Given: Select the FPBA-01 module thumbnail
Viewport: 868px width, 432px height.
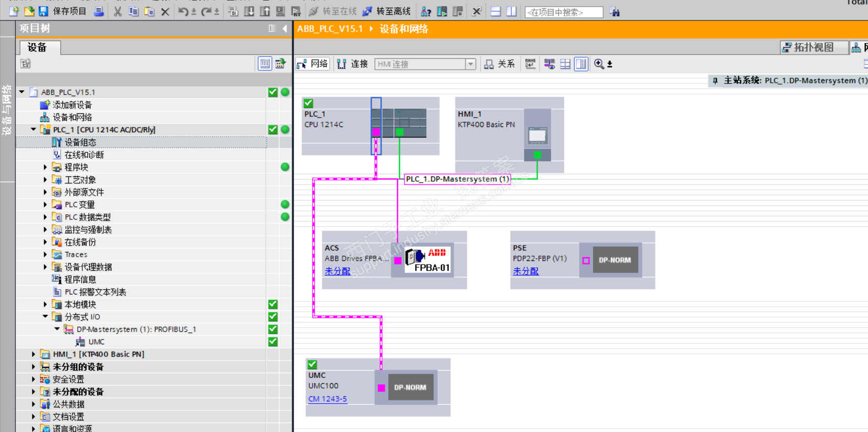Looking at the screenshot, I should (428, 260).
